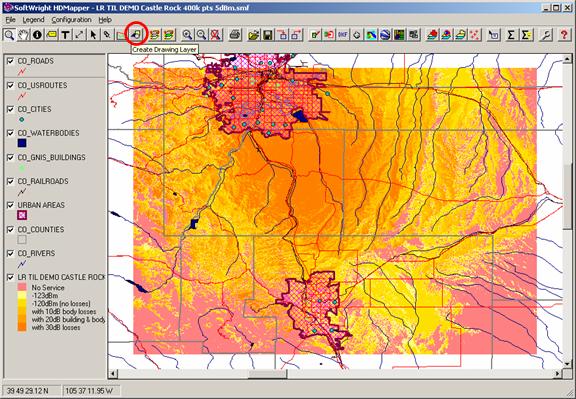576x399 pixels.
Task: Click the red question mark help icon
Action: [x=564, y=35]
